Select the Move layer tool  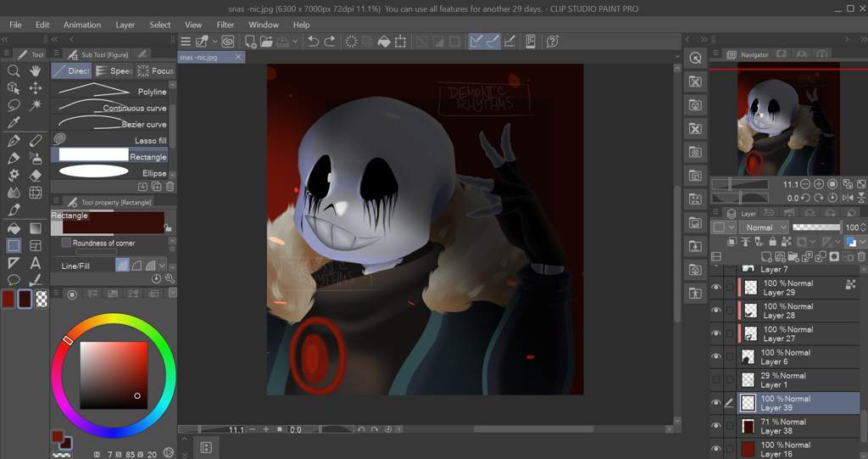(36, 88)
